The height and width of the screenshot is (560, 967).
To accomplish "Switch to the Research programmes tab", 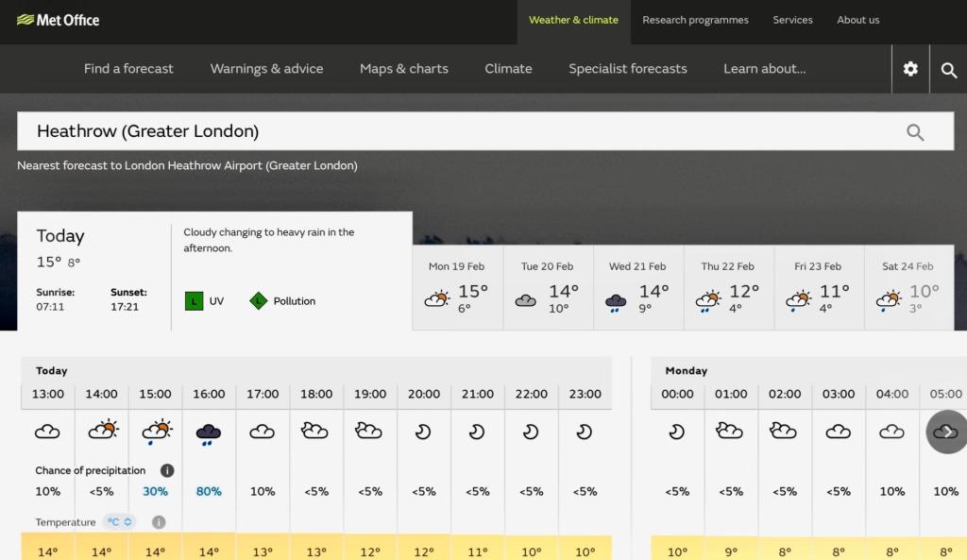I will pos(695,20).
